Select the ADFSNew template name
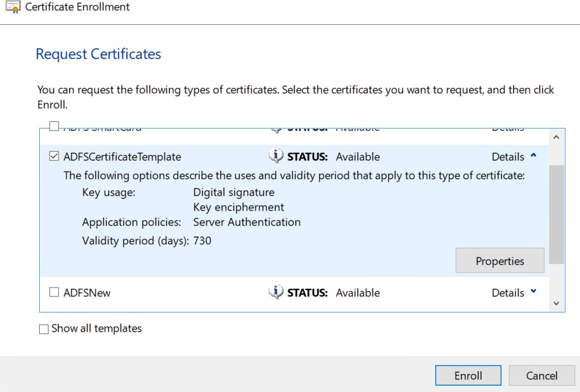The height and width of the screenshot is (392, 580). coord(86,293)
